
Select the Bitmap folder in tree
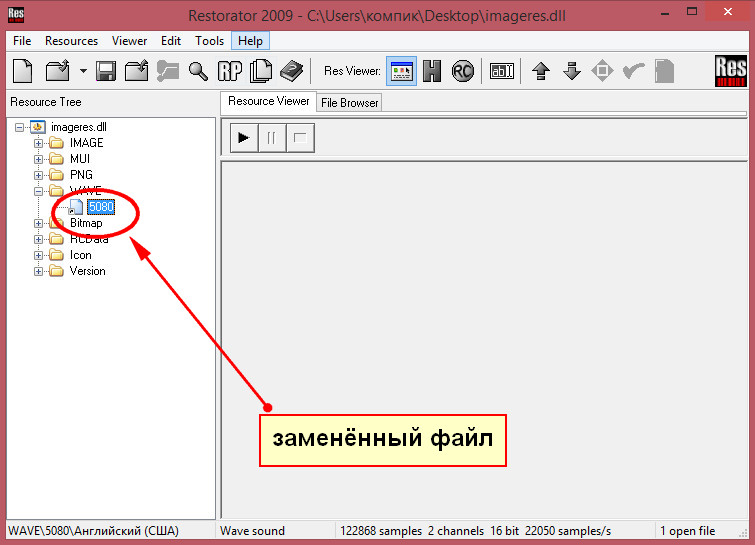point(86,223)
